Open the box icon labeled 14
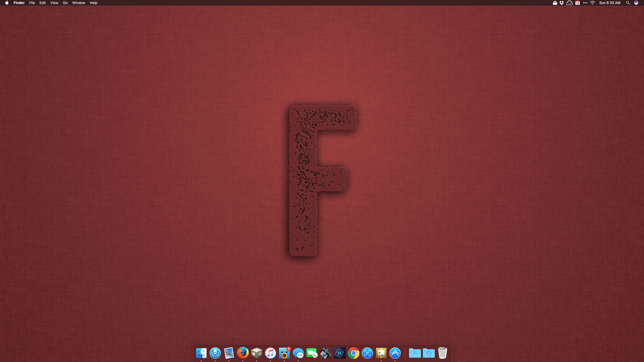 coord(256,353)
